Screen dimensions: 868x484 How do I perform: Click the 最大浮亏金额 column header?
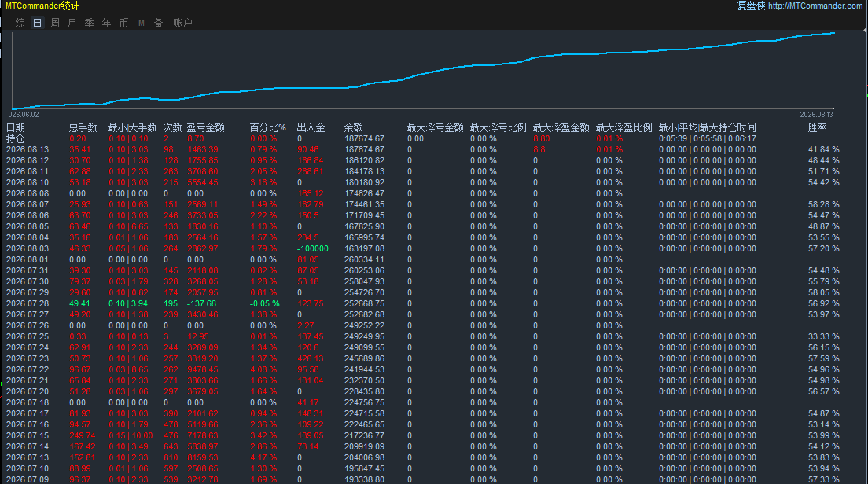435,127
